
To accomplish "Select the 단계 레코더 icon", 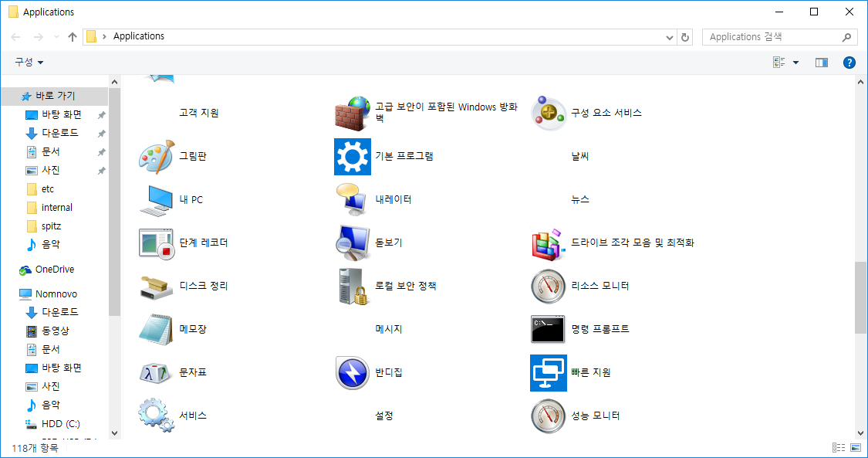I will pyautogui.click(x=157, y=243).
